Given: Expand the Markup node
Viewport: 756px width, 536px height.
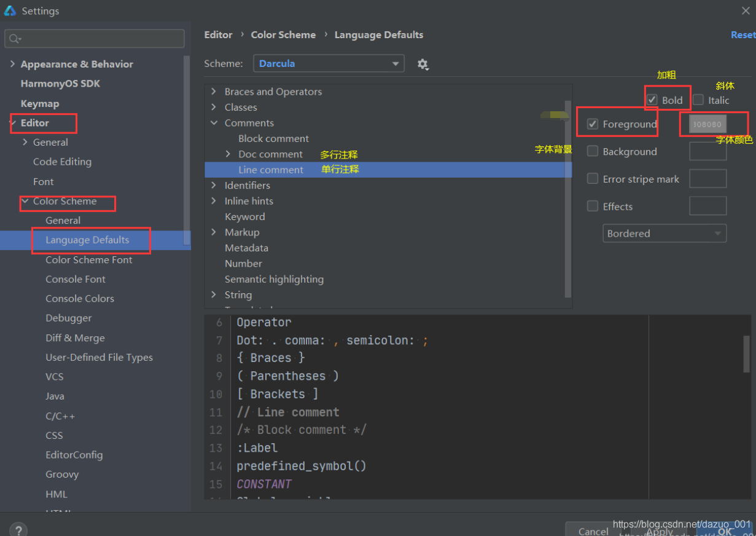Looking at the screenshot, I should point(214,232).
